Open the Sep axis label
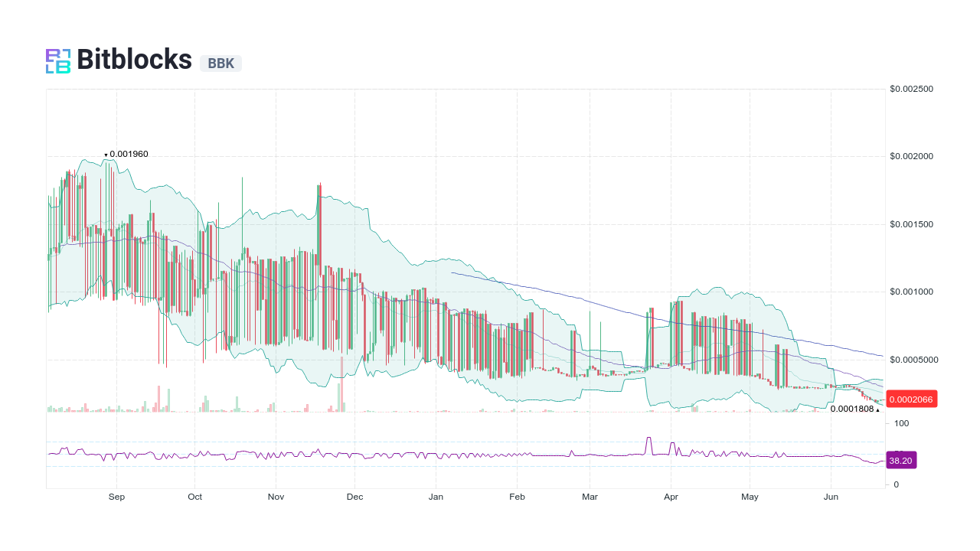Viewport: 980px width, 551px height. (x=116, y=496)
